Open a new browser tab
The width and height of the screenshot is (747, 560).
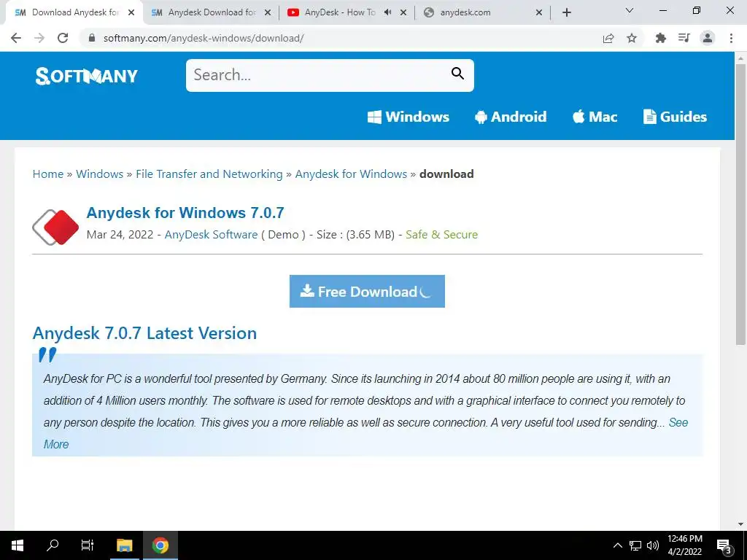point(566,12)
